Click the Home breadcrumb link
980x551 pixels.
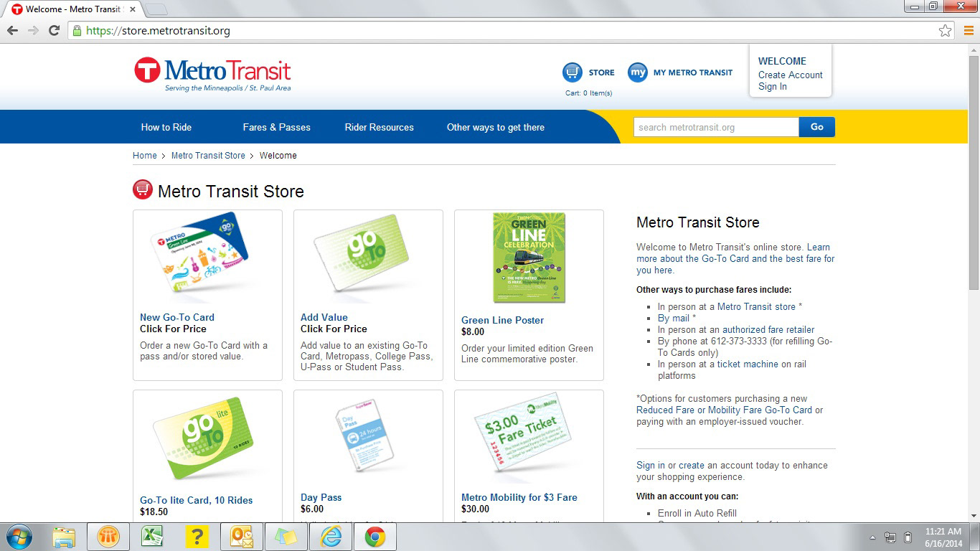pos(145,156)
